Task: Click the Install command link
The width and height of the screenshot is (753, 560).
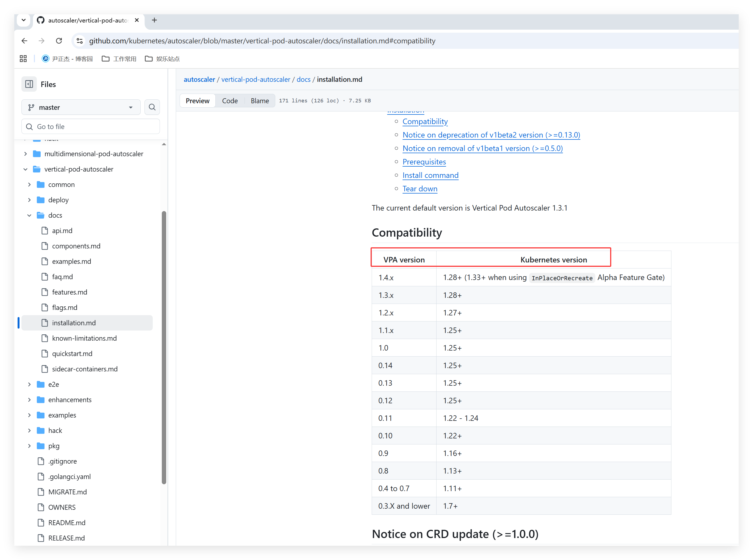Action: pyautogui.click(x=430, y=175)
